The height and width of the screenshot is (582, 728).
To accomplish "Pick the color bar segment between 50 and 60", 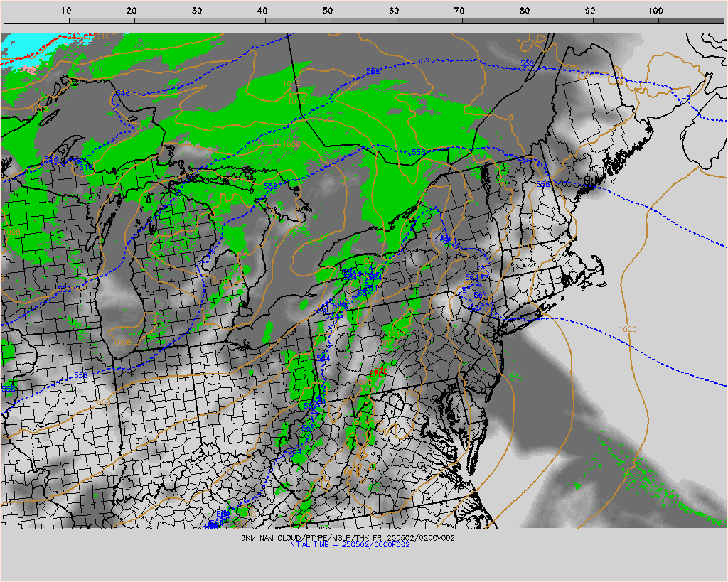I will coord(363,21).
